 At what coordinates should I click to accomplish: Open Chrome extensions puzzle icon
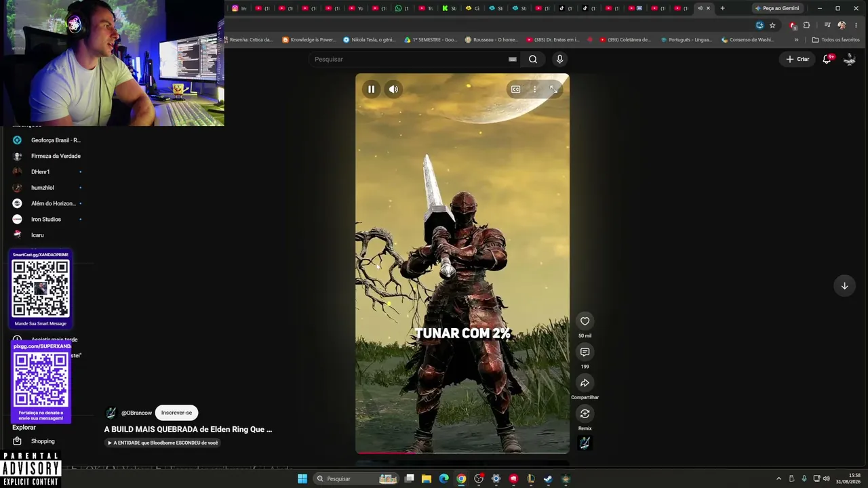click(x=806, y=25)
